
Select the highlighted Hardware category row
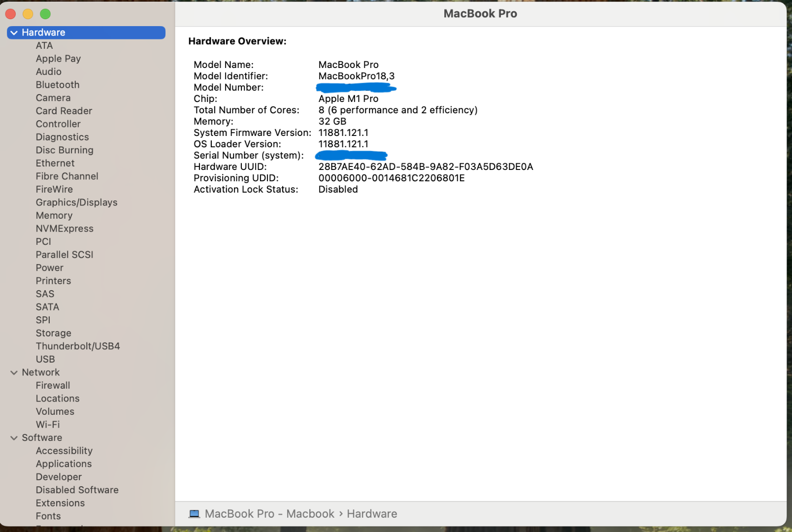click(86, 33)
